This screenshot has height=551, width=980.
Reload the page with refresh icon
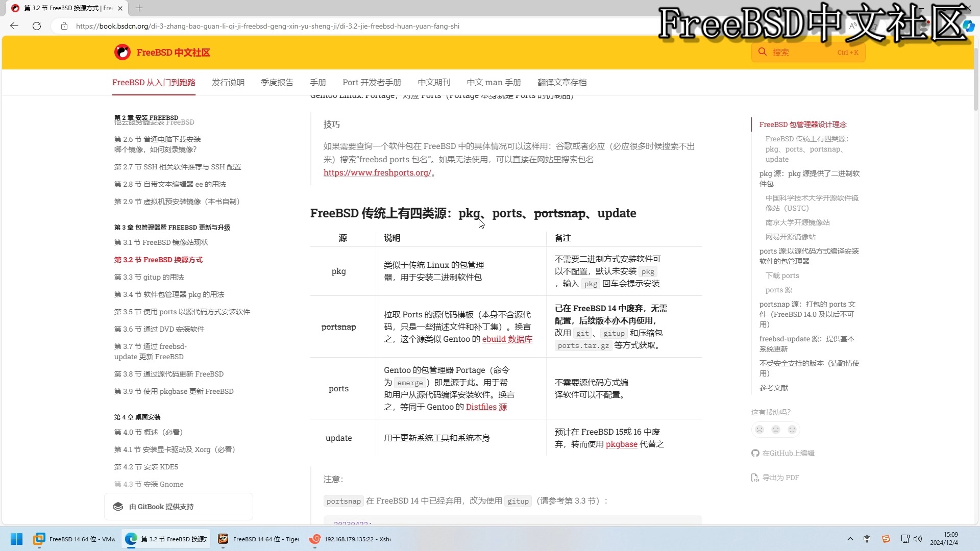click(37, 26)
